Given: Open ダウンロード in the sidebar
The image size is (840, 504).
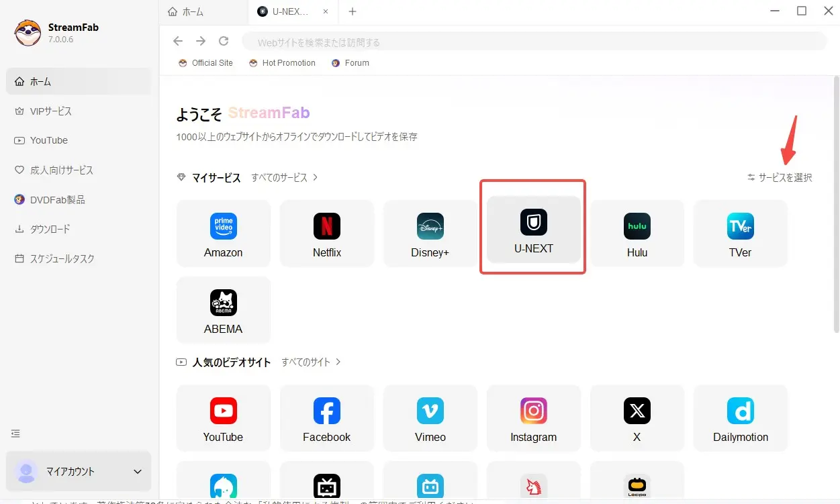Looking at the screenshot, I should 79,229.
